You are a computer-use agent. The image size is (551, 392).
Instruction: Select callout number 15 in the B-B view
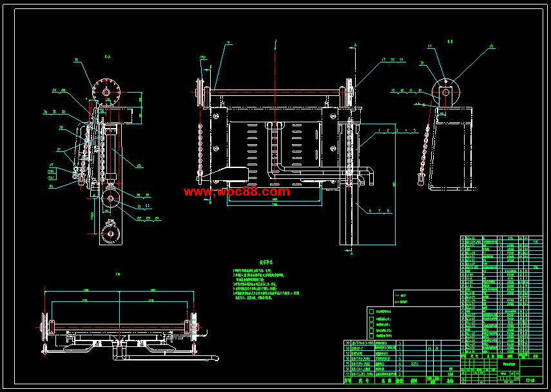pos(491,46)
